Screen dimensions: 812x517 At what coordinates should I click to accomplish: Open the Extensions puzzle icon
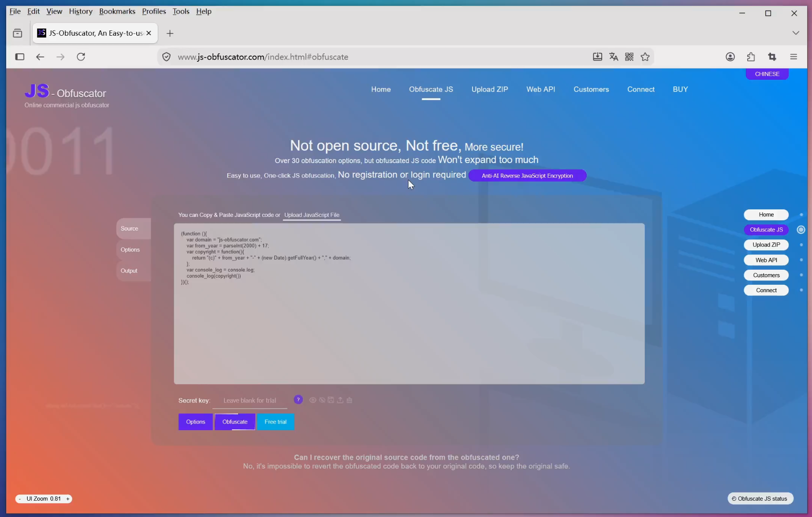[751, 57]
